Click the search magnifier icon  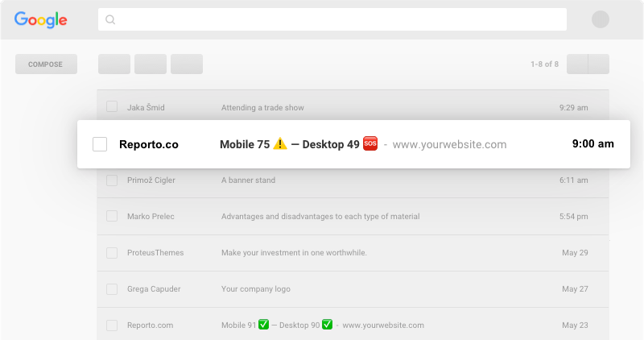110,19
